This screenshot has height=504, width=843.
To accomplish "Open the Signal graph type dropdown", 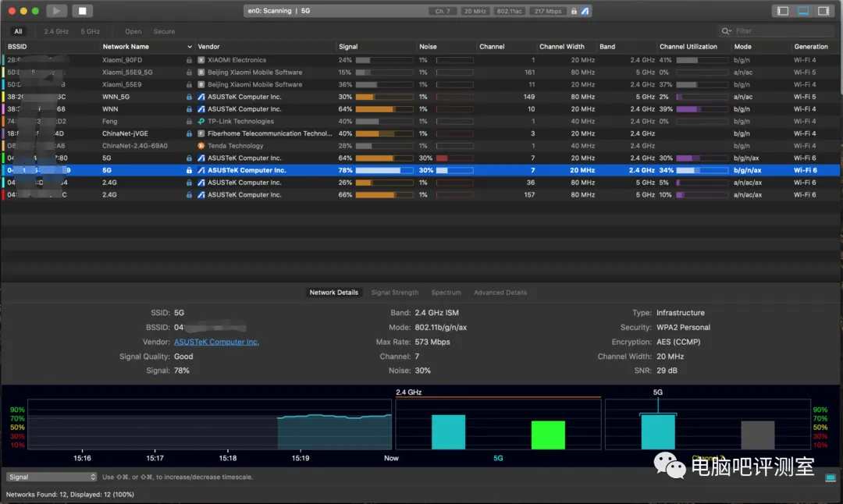I will [52, 477].
